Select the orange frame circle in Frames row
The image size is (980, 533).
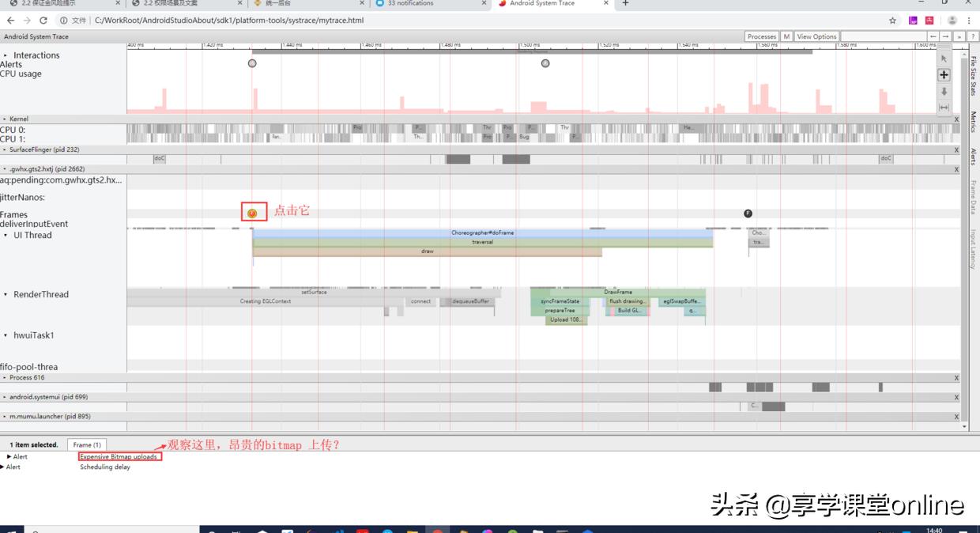[252, 213]
